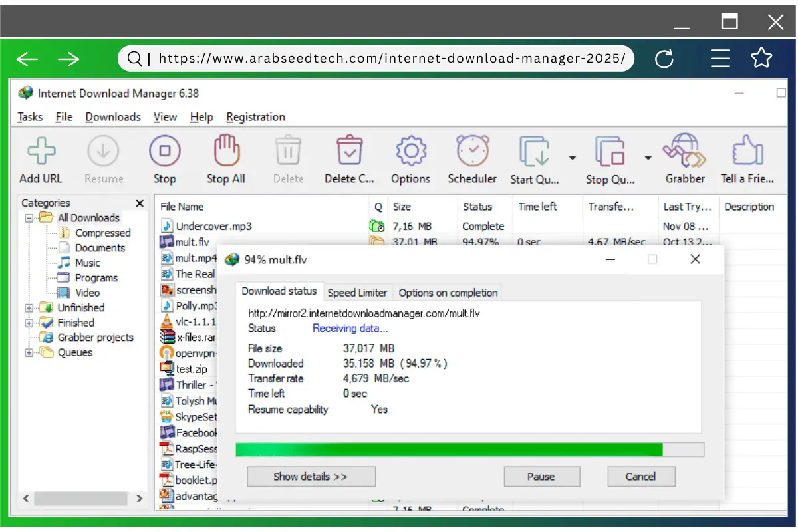Expand the Queues category

[x=29, y=352]
